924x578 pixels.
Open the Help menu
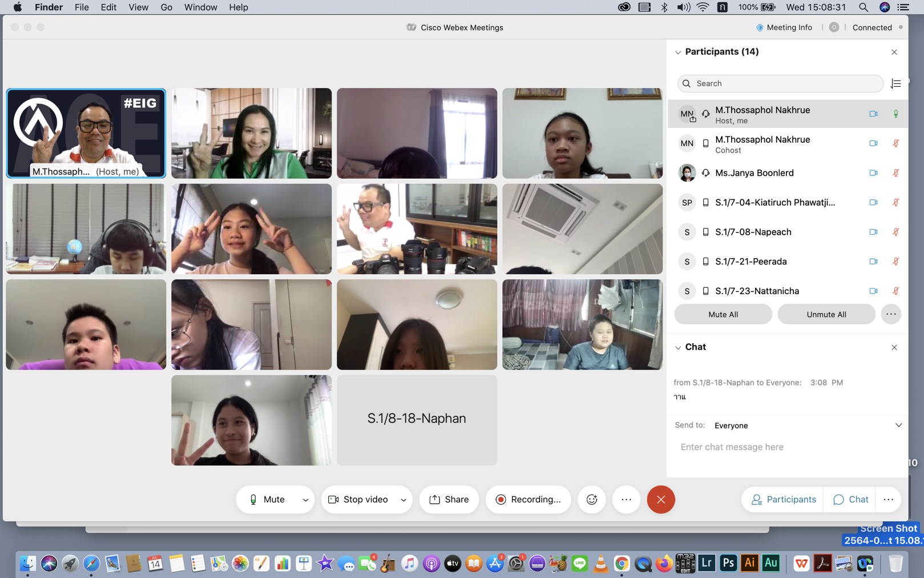[x=239, y=7]
